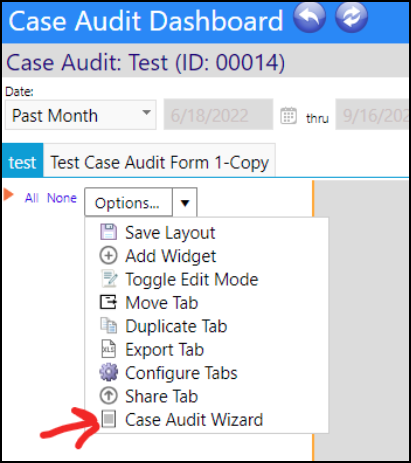
Task: Click the All link
Action: [32, 198]
